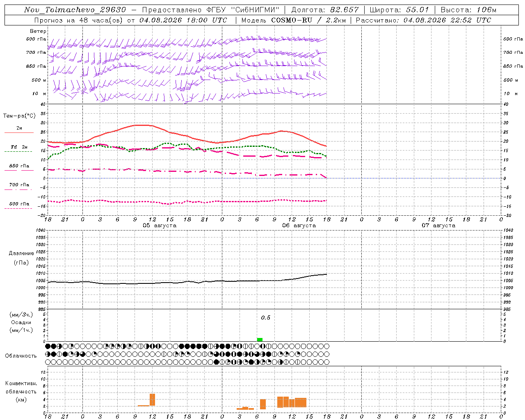525x420 pixels.
Task: Select the Давление axis label
Action: click(21, 253)
